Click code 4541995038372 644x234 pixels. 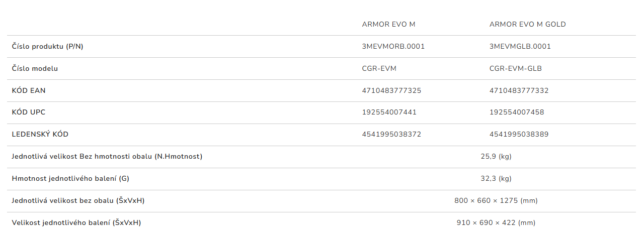pos(391,134)
